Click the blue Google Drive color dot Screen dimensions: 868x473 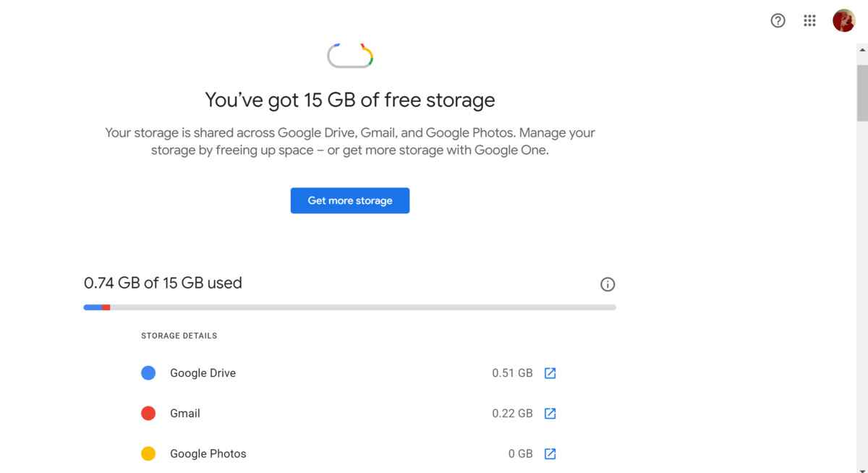click(148, 373)
